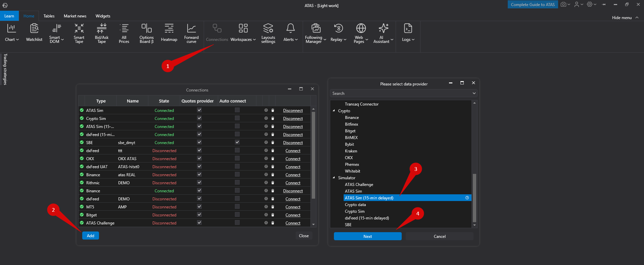644x265 pixels.
Task: Delete the Crypto Sim connection with trash icon
Action: (273, 118)
